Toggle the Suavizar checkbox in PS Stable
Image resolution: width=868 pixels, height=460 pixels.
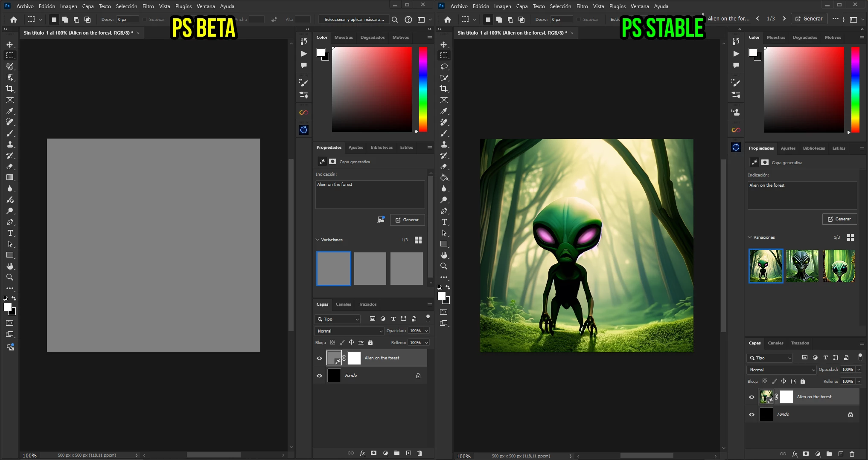(x=579, y=19)
